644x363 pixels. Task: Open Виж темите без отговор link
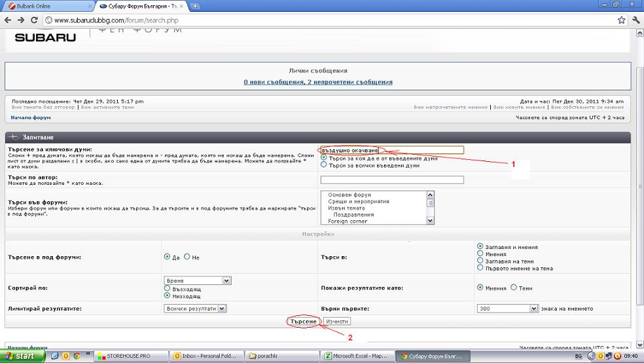coord(43,107)
